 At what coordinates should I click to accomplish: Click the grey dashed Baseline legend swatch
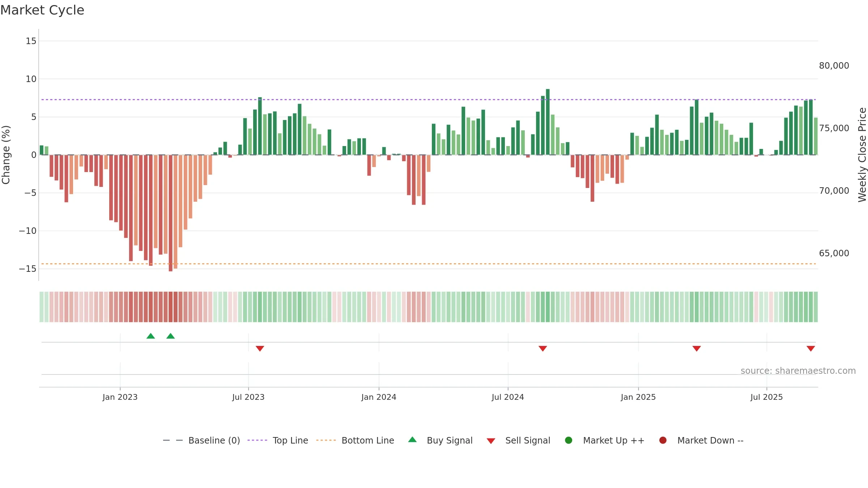(173, 440)
